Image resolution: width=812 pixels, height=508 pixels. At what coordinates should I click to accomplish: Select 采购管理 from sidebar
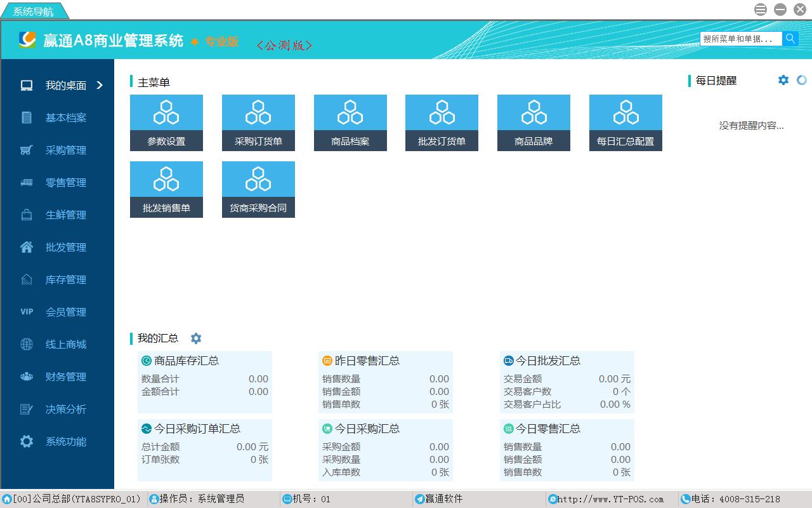(x=65, y=150)
